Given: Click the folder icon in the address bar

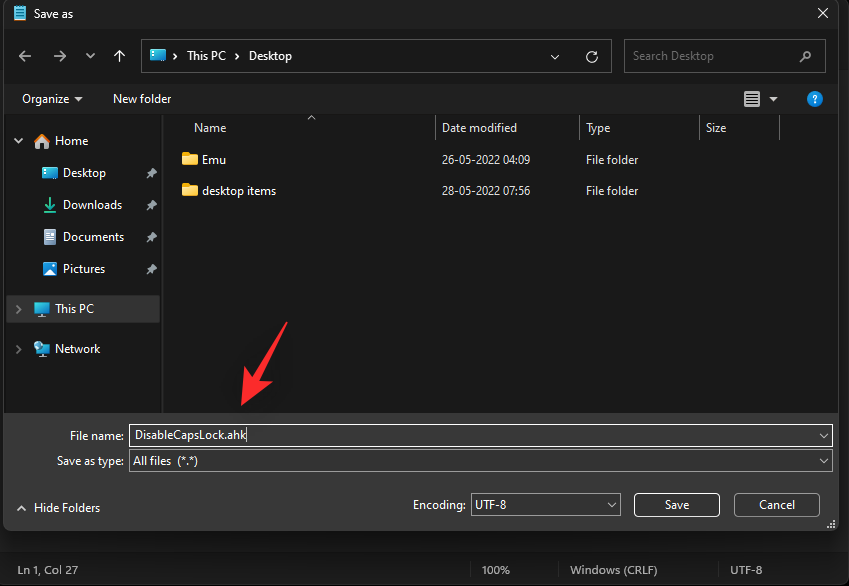Looking at the screenshot, I should (x=158, y=55).
